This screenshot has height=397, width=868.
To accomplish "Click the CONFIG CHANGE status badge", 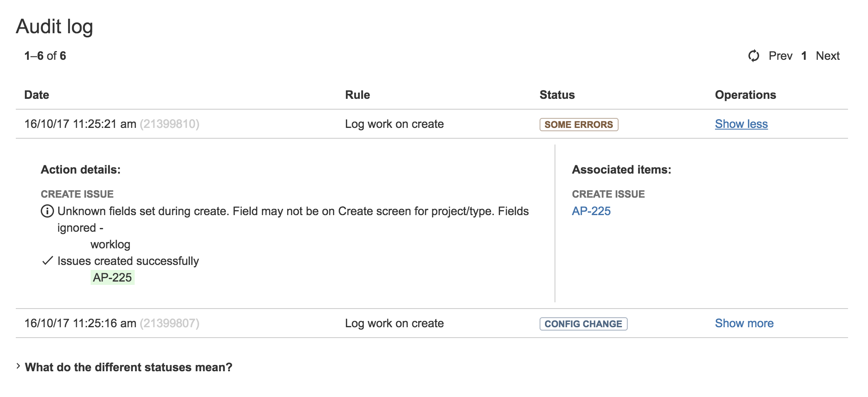I will pos(583,324).
